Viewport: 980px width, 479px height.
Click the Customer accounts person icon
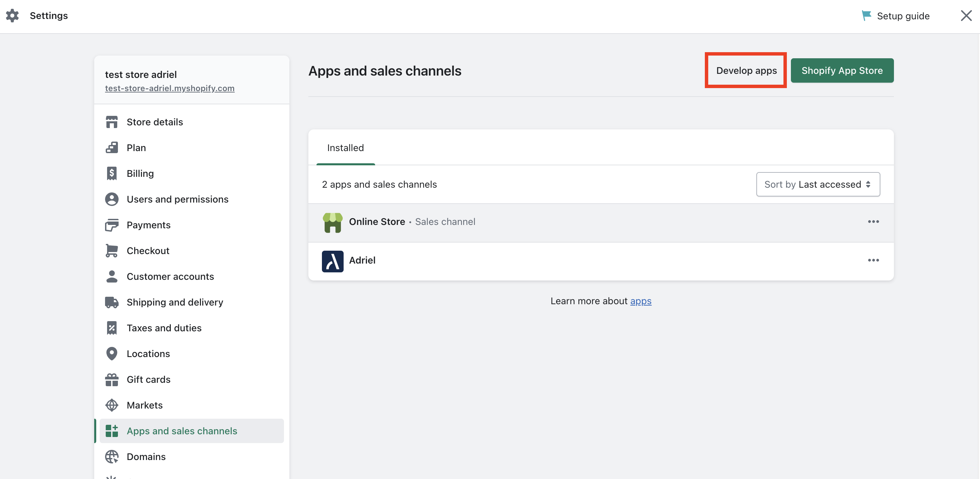click(x=111, y=277)
